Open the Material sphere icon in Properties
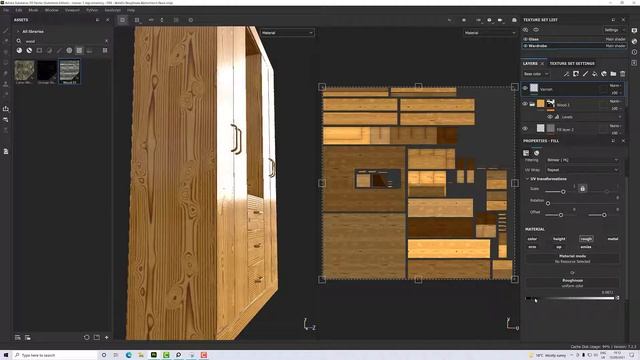Image resolution: width=640 pixels, height=360 pixels. coord(536,153)
